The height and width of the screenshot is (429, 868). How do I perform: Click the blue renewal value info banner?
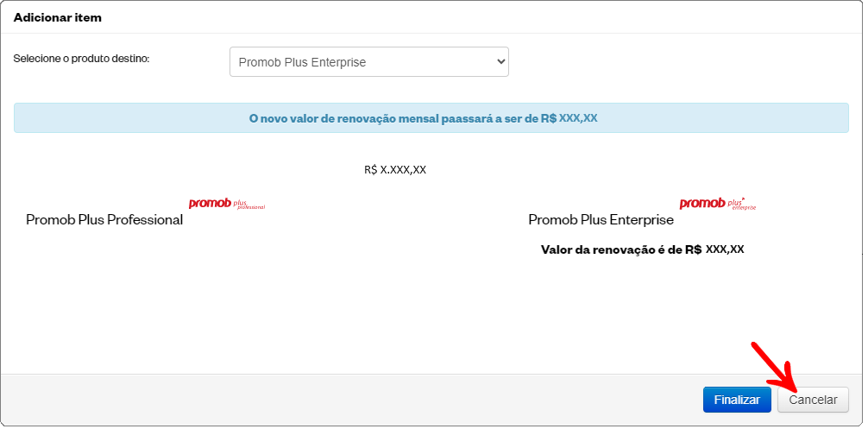click(431, 118)
